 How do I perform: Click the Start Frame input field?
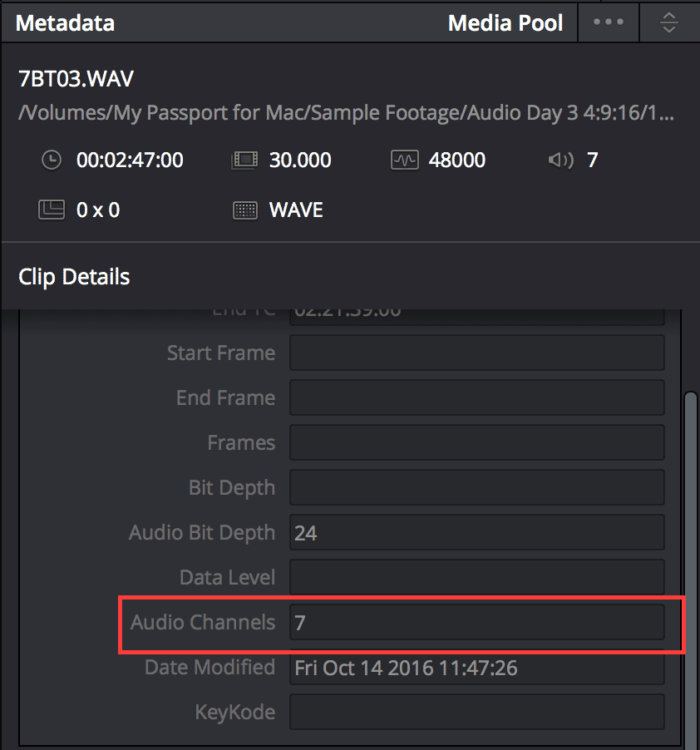pos(476,353)
